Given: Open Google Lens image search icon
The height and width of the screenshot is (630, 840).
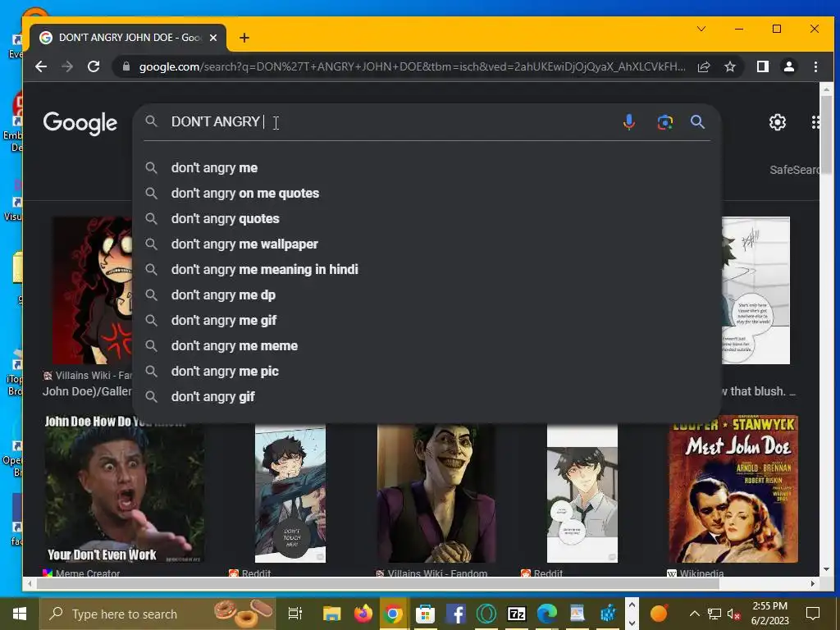Looking at the screenshot, I should (x=664, y=122).
